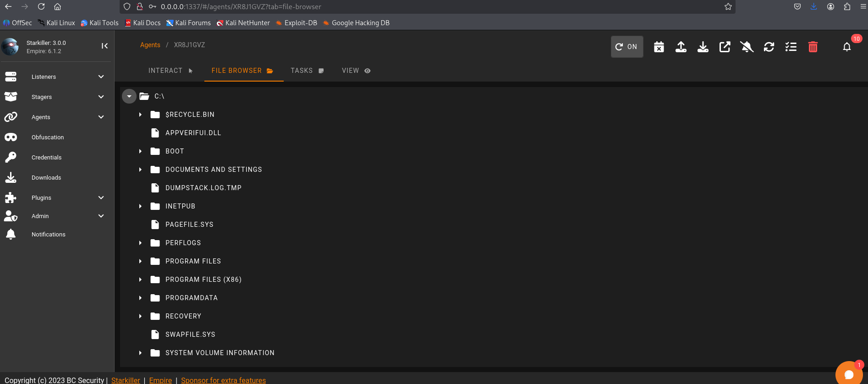This screenshot has width=868, height=384.
Task: Select the PAGEFILE.SYS file
Action: pyautogui.click(x=189, y=225)
